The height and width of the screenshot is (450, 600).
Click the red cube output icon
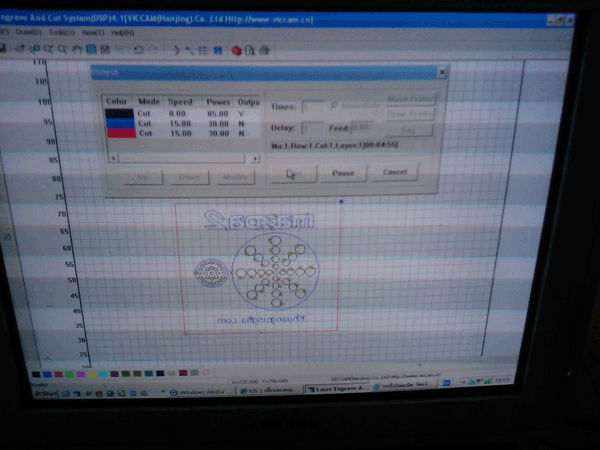coord(236,51)
